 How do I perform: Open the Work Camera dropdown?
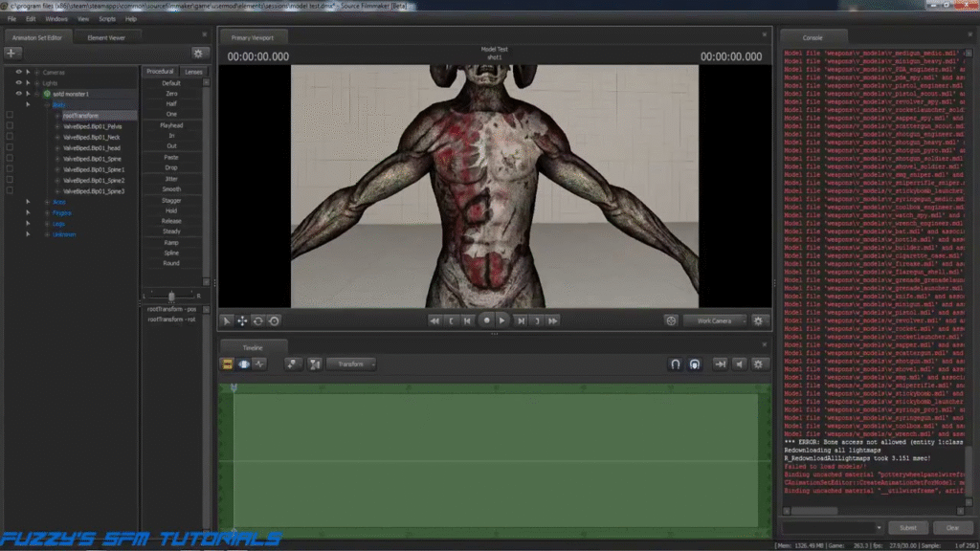(714, 321)
